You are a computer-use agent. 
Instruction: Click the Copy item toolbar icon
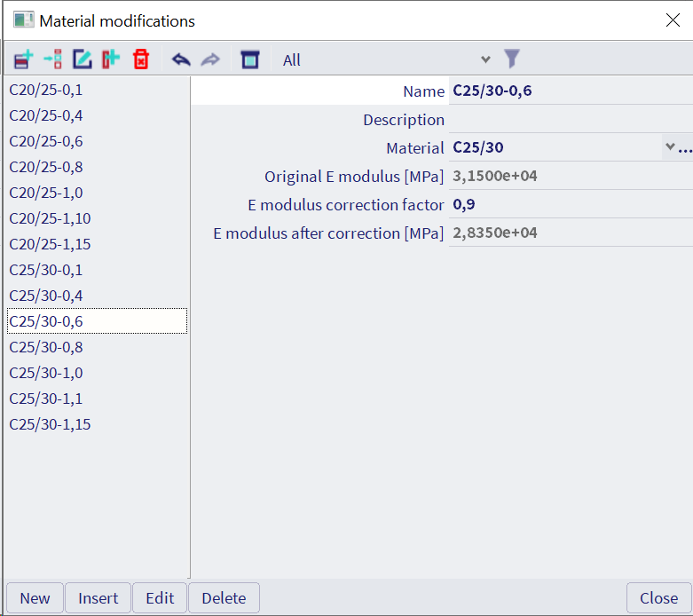tap(110, 59)
